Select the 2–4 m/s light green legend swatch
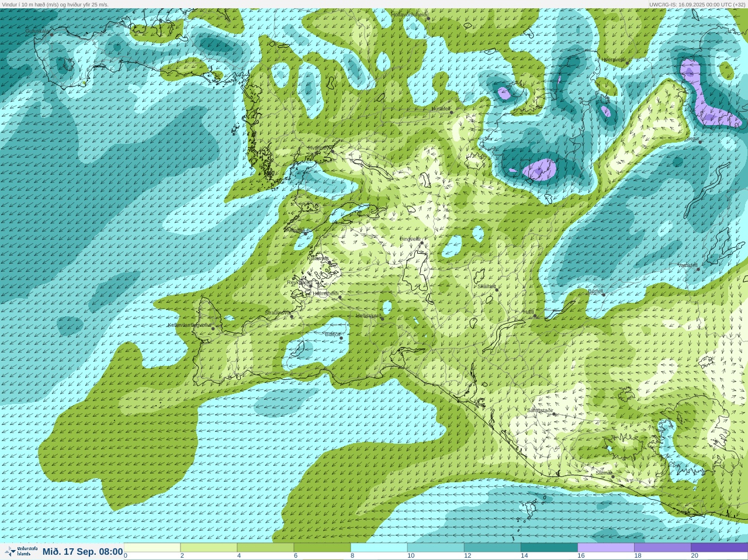 coord(209,548)
